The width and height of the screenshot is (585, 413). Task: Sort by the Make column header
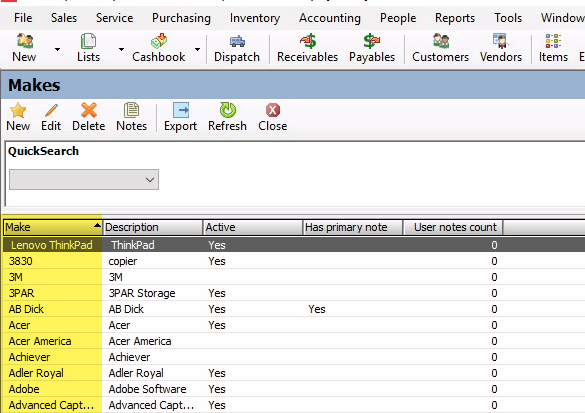[x=53, y=227]
